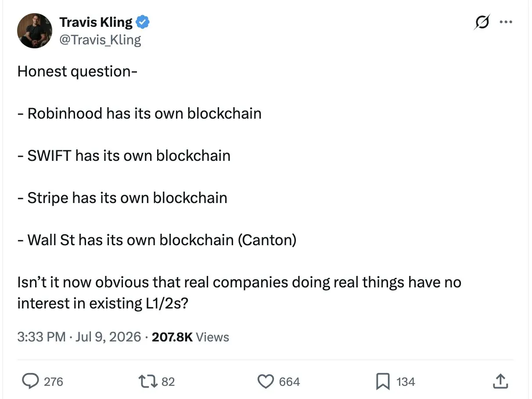
Task: Click the Grok slashed-circle icon
Action: (482, 22)
